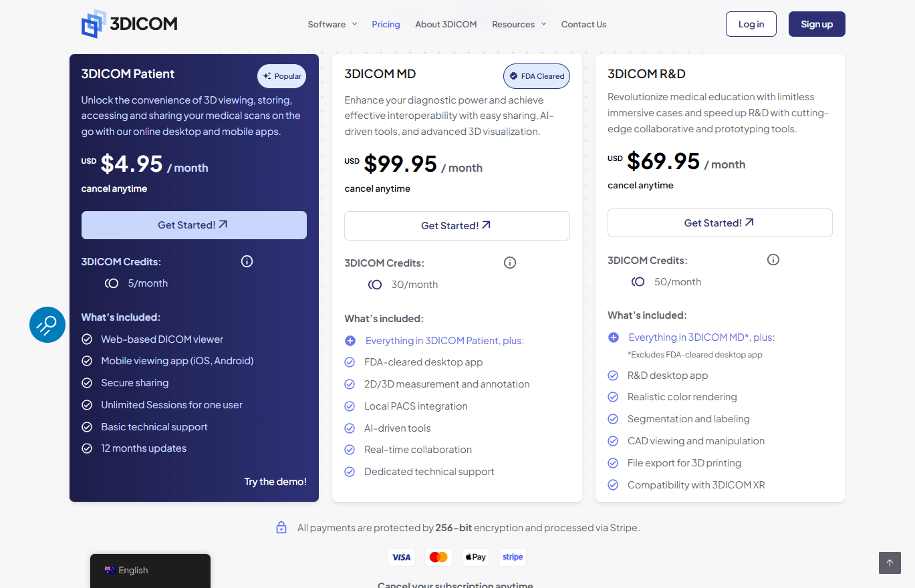Click the Realistic color rendering text
Viewport: 915px width, 588px height.
click(x=682, y=397)
